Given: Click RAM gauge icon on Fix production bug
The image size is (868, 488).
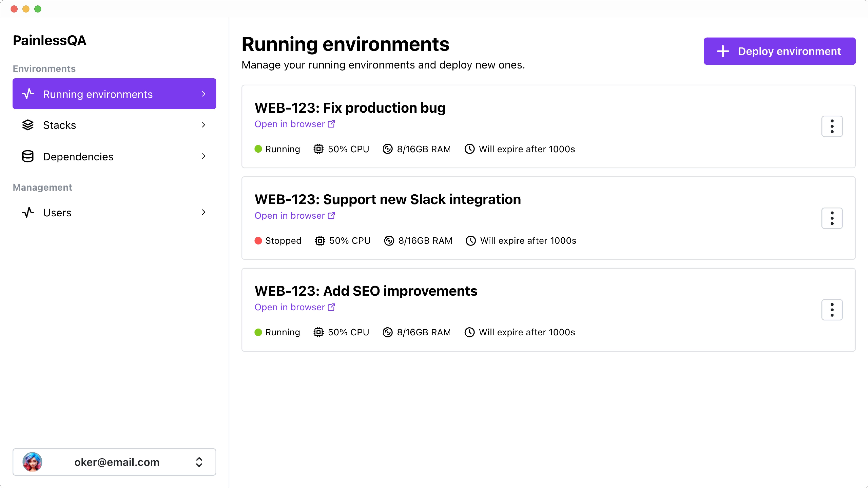Looking at the screenshot, I should pyautogui.click(x=387, y=149).
